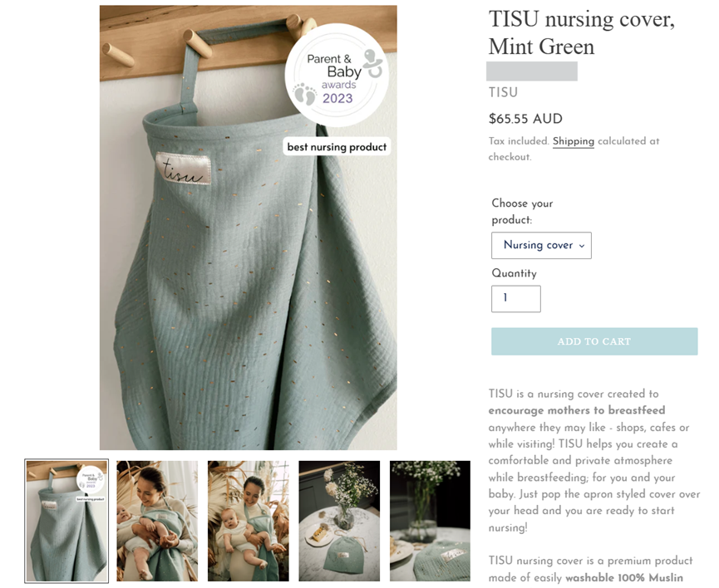The width and height of the screenshot is (719, 588).
Task: Click the dropdown chevron beside Nursing cover
Action: pos(582,246)
